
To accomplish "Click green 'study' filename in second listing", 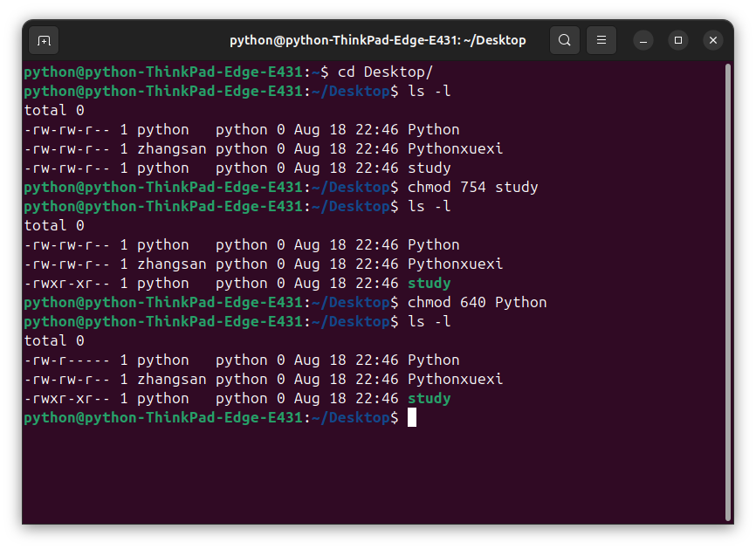I will pyautogui.click(x=430, y=284).
